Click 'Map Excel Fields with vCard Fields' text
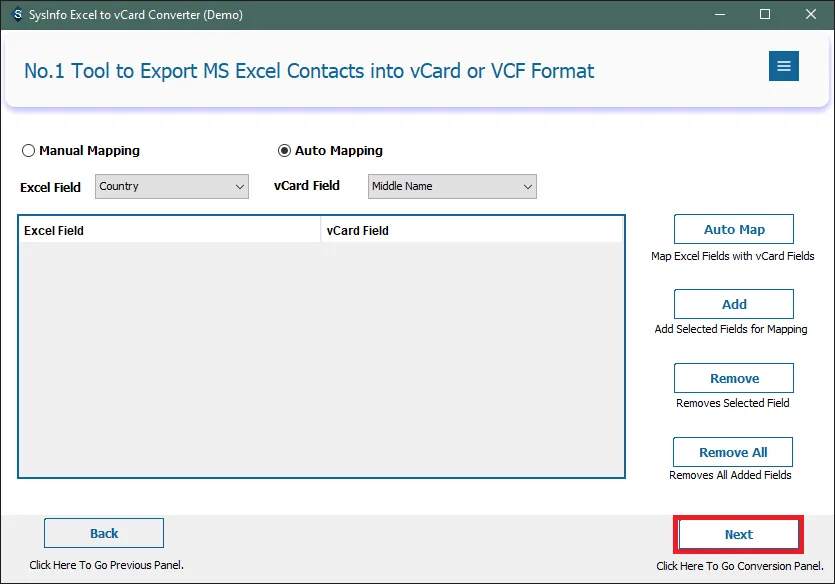Viewport: 835px width, 584px height. pos(733,256)
